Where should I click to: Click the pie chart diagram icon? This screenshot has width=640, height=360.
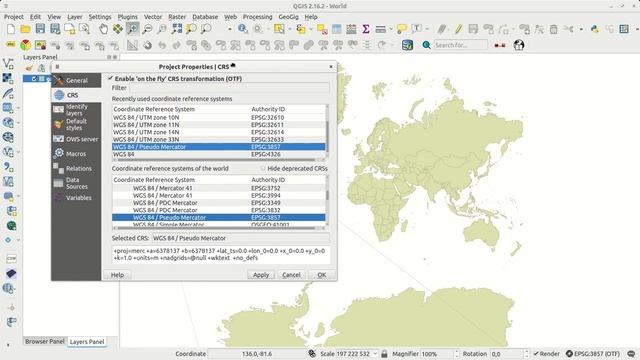pyautogui.click(x=25, y=45)
